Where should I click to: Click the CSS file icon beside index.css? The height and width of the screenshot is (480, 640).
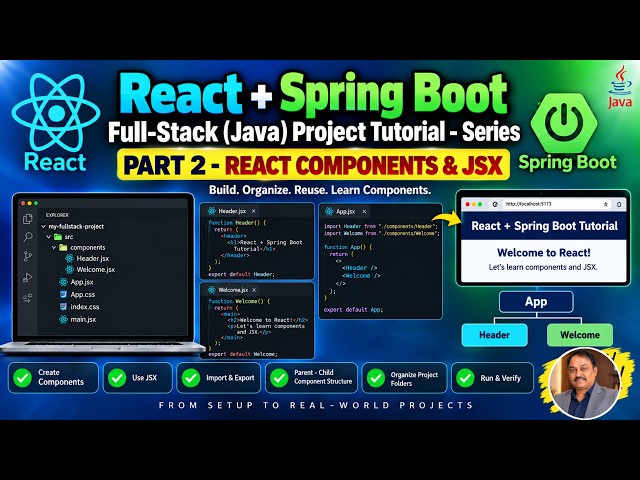(63, 307)
